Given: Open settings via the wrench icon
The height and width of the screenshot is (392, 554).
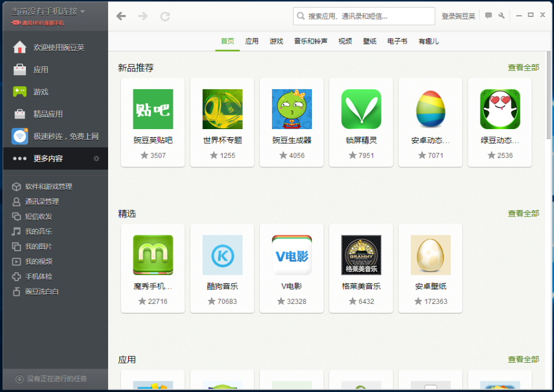Looking at the screenshot, I should pyautogui.click(x=501, y=15).
